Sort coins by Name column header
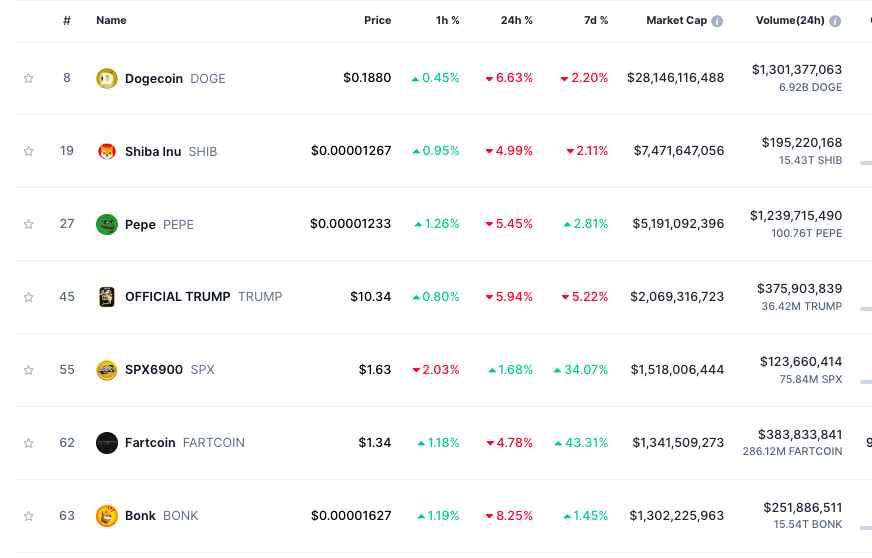872x558 pixels. click(109, 20)
